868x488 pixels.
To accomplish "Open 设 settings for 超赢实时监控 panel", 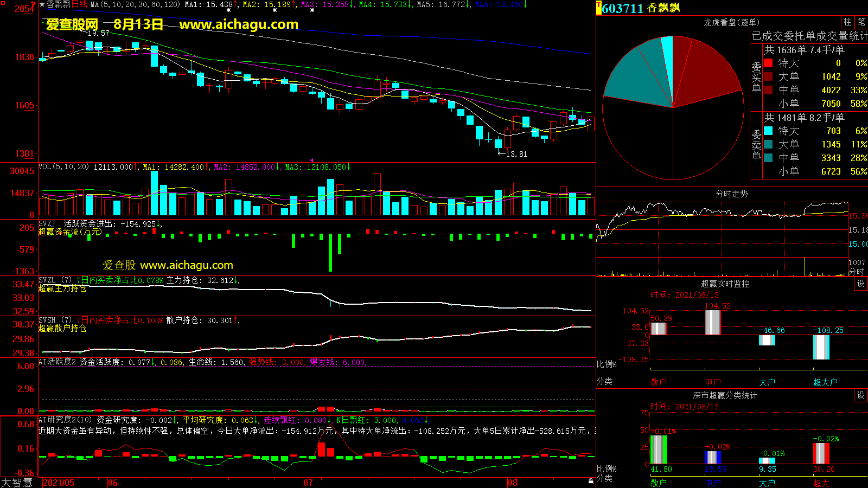I will point(860,284).
